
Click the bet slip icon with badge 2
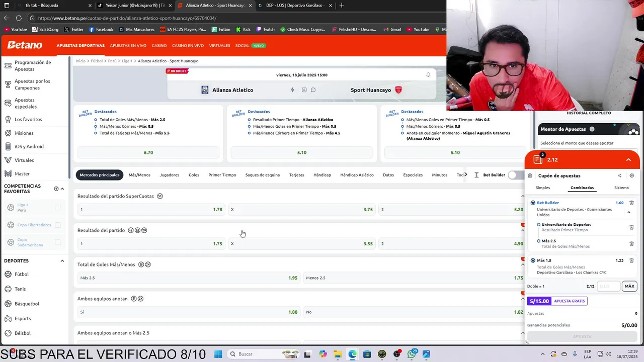[x=538, y=159]
